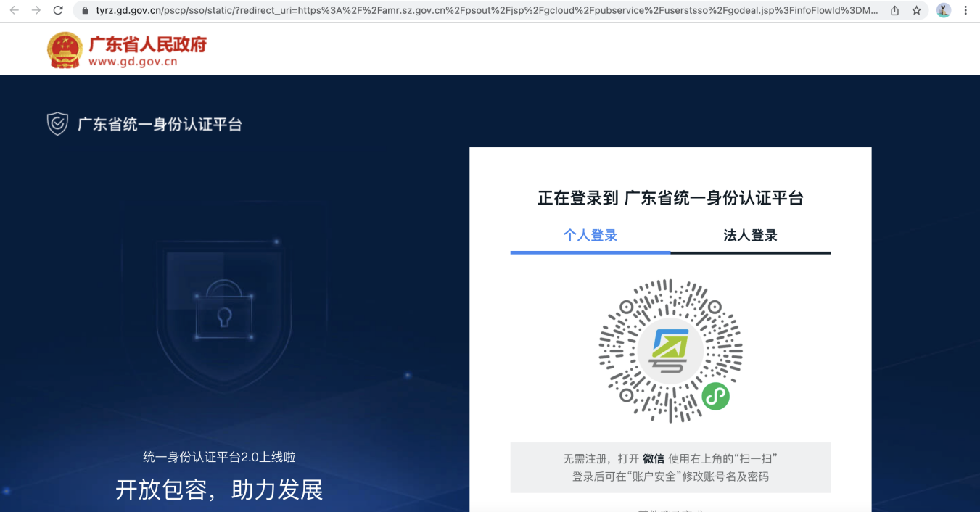Click the WeChat login QR code
This screenshot has height=512, width=980.
(670, 351)
